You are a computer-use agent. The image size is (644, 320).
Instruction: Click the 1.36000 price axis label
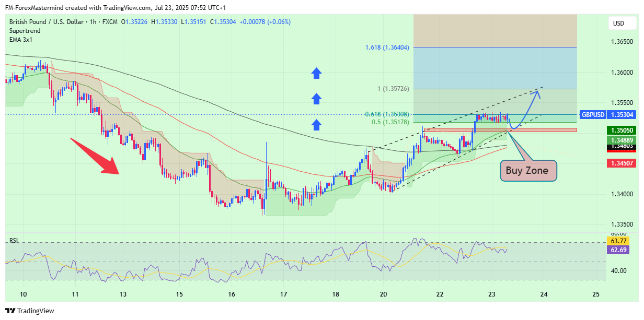[x=621, y=72]
